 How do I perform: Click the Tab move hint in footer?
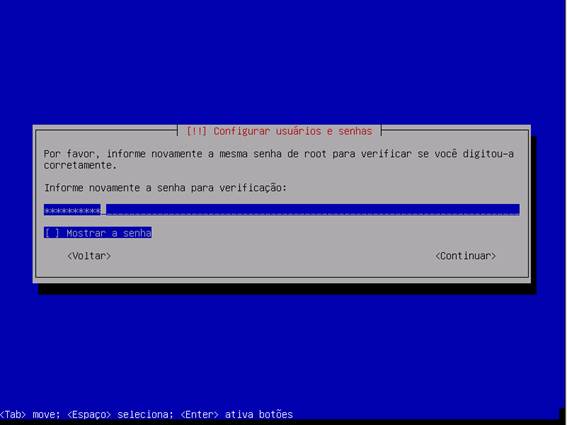(x=30, y=414)
